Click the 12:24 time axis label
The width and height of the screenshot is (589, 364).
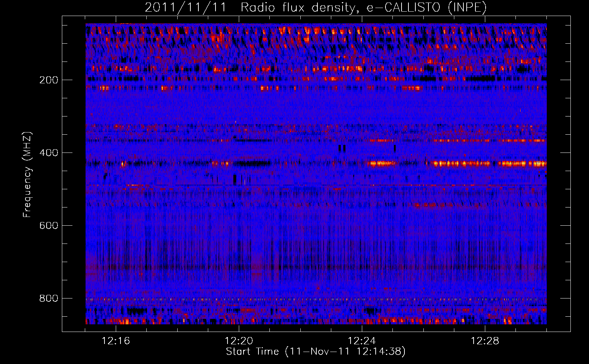pyautogui.click(x=362, y=341)
